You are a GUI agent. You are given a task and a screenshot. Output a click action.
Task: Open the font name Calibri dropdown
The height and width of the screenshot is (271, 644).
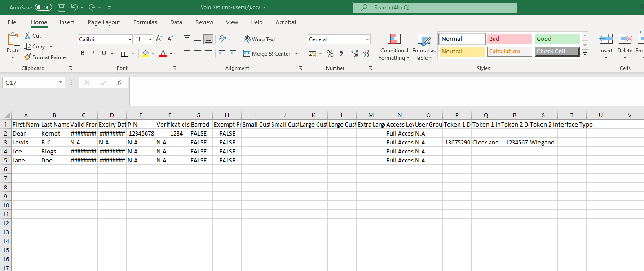tap(130, 39)
